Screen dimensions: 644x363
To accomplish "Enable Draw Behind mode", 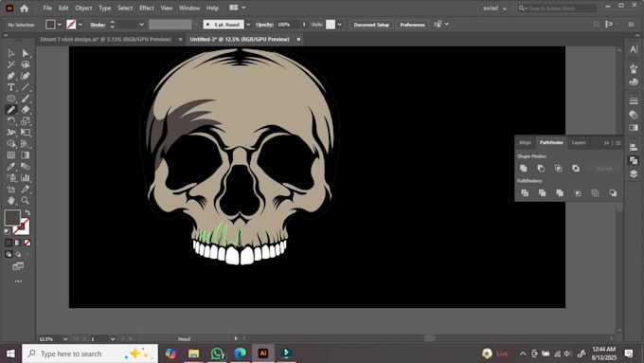I will click(x=18, y=254).
